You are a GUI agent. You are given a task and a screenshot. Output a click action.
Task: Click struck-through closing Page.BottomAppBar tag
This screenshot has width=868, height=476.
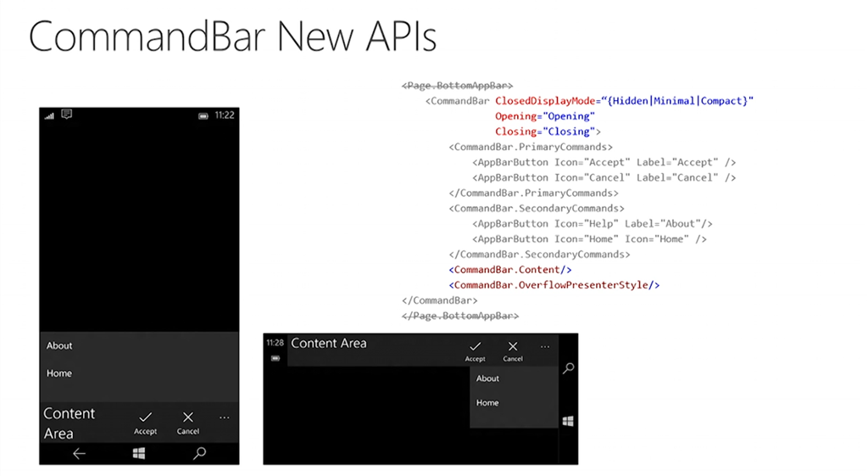coord(460,316)
